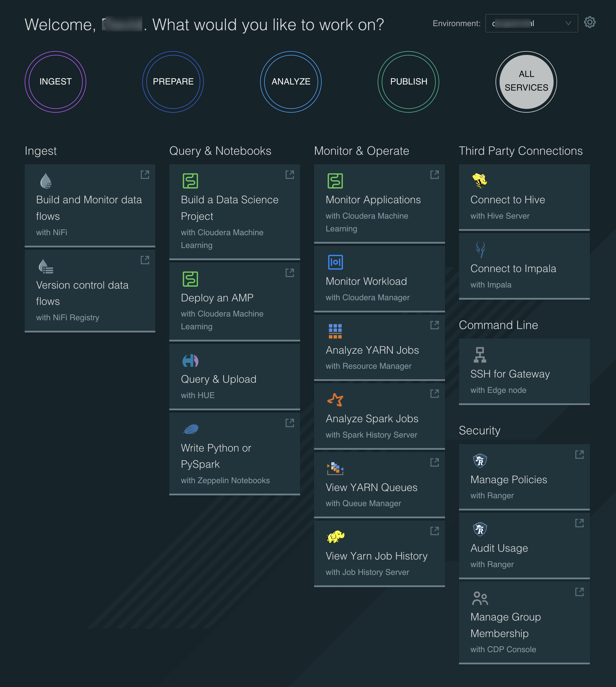This screenshot has width=616, height=687.
Task: Open the settings gear icon
Action: (590, 22)
